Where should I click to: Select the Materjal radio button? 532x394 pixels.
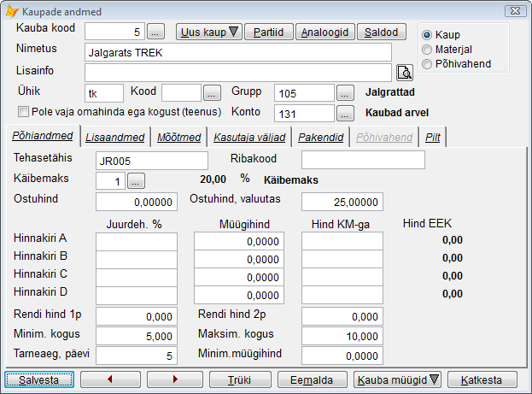coord(427,50)
